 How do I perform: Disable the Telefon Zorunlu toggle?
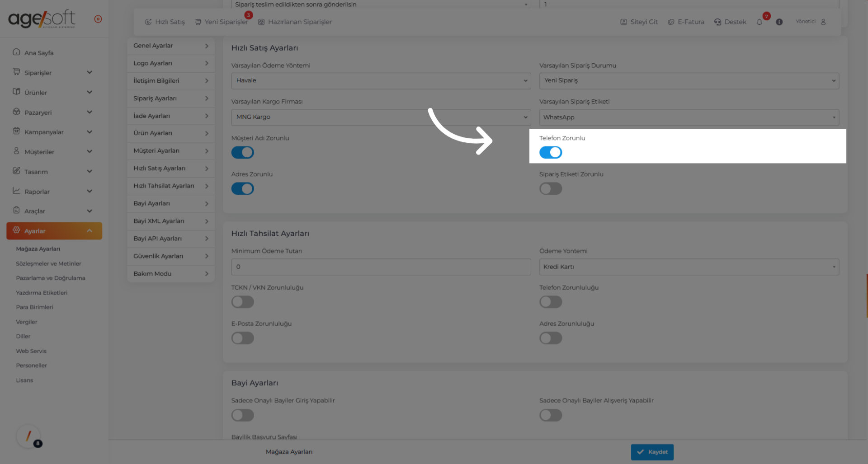coord(550,153)
